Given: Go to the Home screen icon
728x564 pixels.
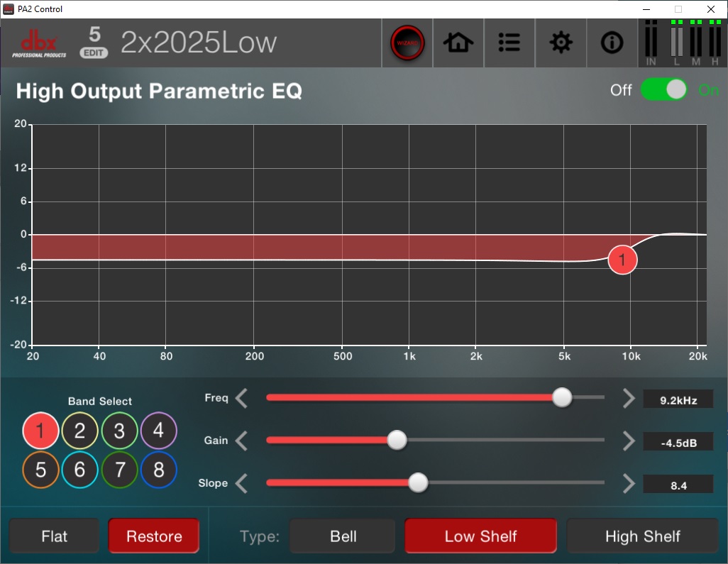Looking at the screenshot, I should click(x=458, y=43).
